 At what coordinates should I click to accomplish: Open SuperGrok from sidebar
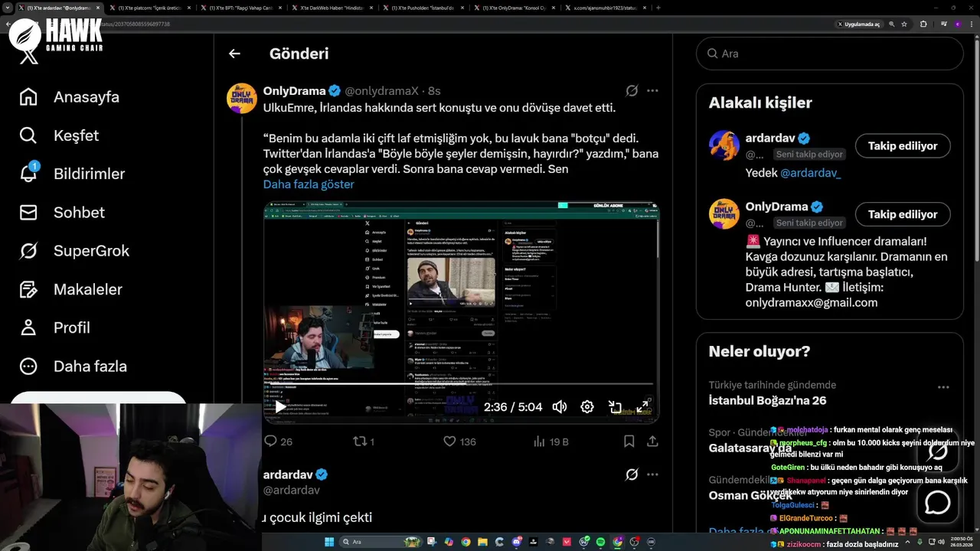[74, 250]
